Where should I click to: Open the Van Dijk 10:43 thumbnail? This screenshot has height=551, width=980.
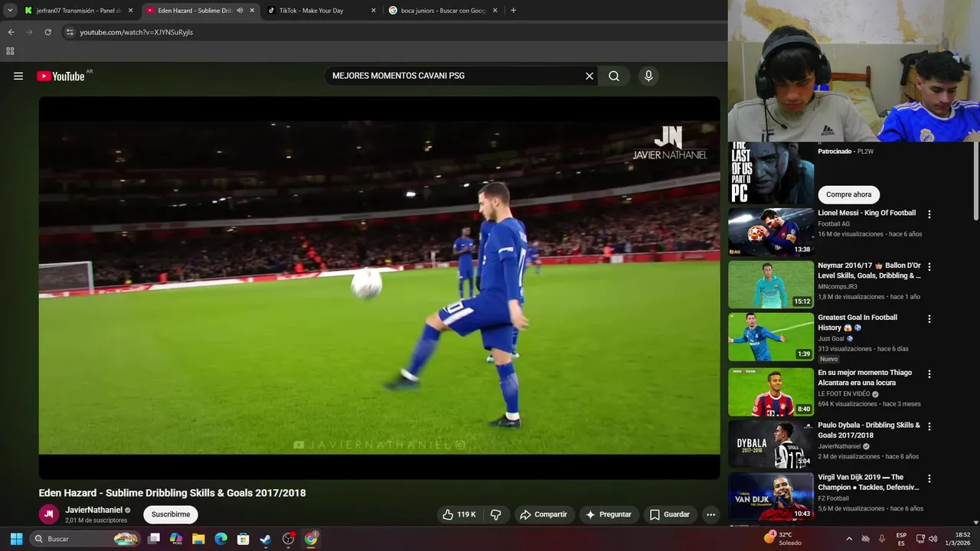click(x=771, y=496)
